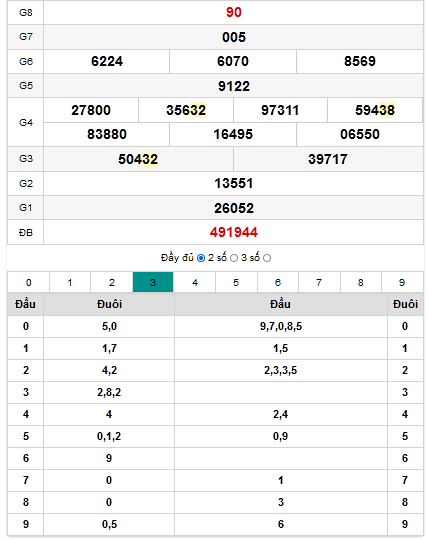Select the G1 result 26052
Screen dimensions: 428x540
[234, 208]
